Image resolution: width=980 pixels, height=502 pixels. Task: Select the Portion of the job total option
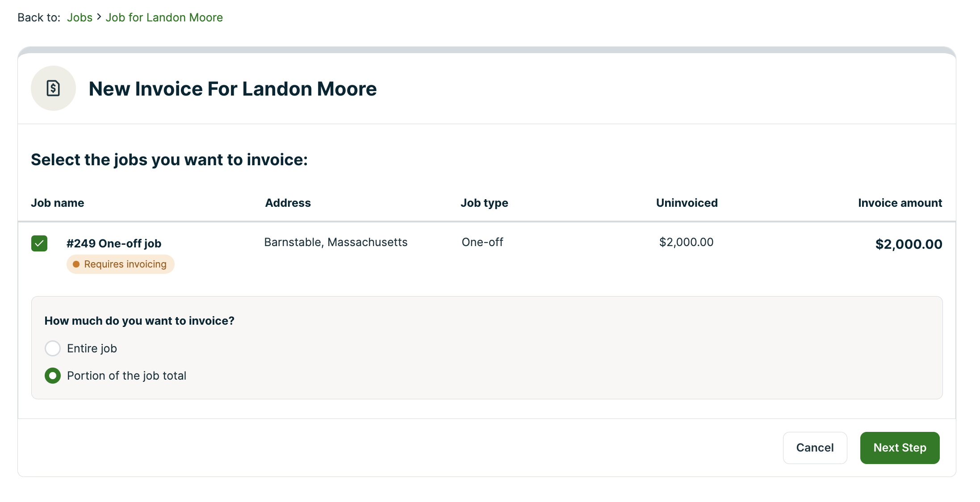(x=53, y=376)
